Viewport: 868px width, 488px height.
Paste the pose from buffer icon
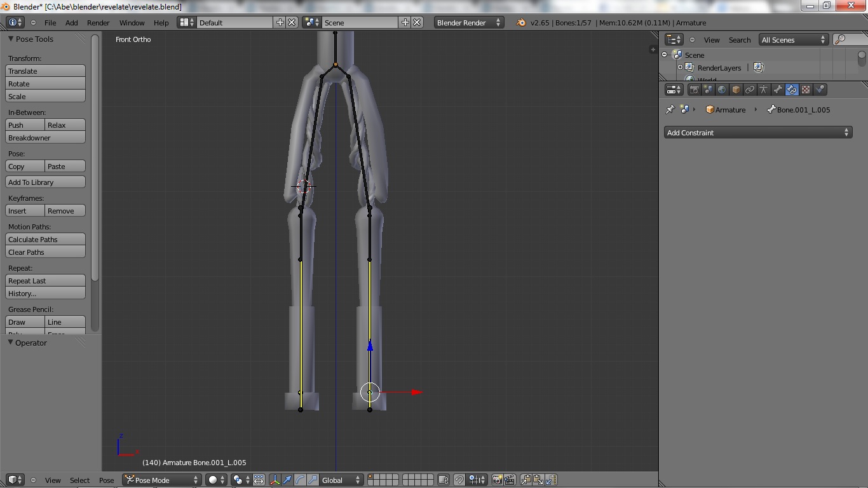[x=538, y=480]
